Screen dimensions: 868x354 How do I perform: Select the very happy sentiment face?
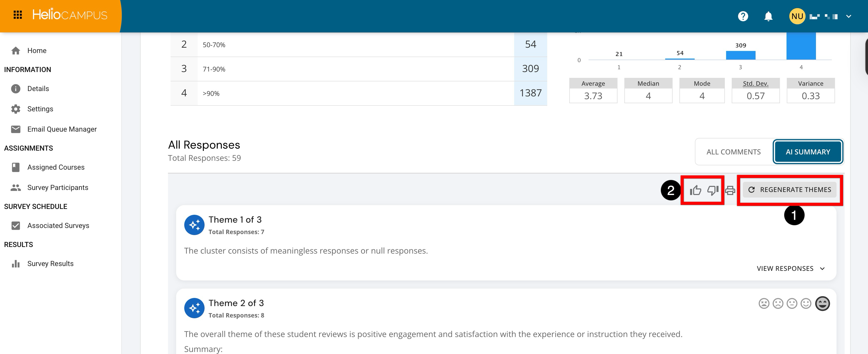coord(822,304)
